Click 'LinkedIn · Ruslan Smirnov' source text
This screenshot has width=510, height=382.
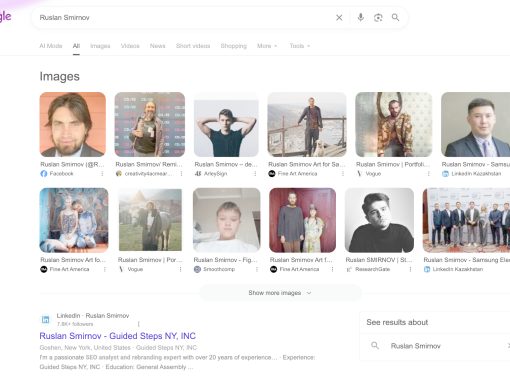pyautogui.click(x=93, y=316)
